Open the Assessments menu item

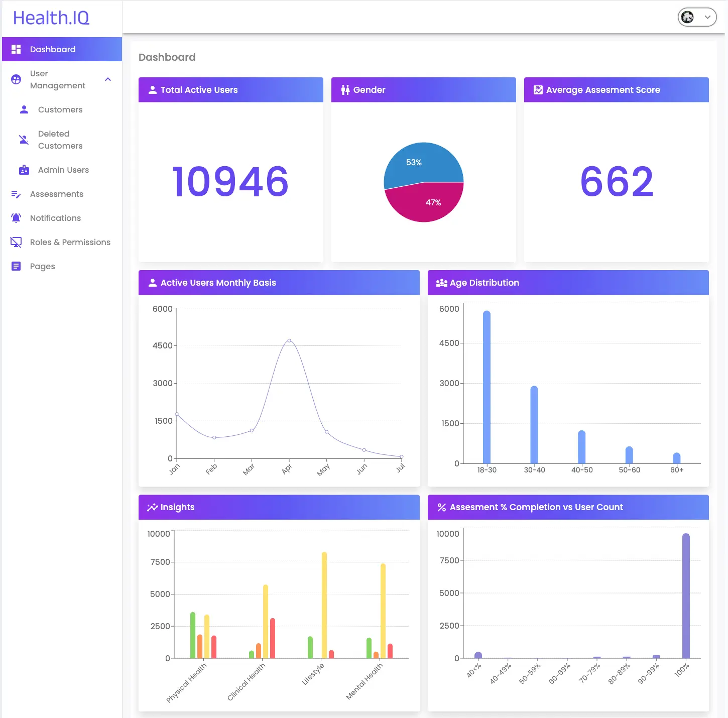(57, 194)
